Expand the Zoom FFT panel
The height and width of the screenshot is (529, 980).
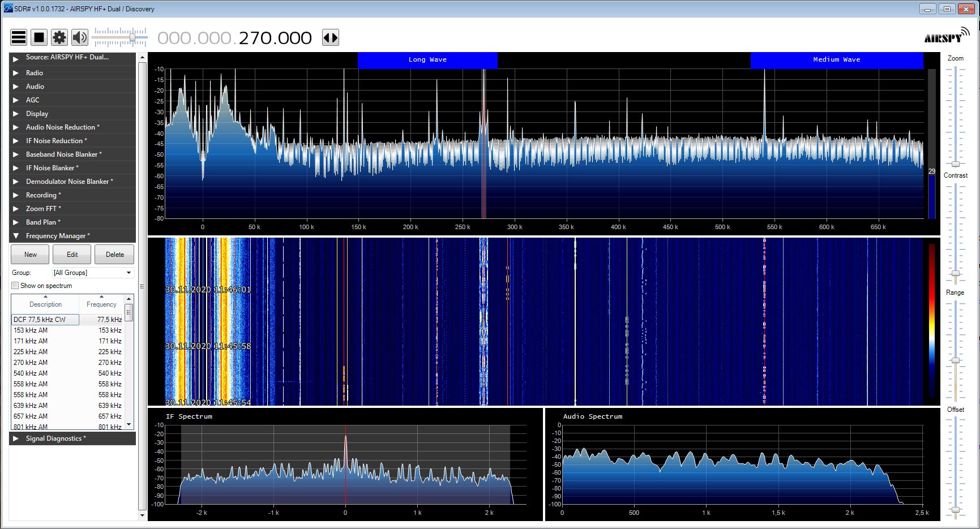click(x=72, y=209)
